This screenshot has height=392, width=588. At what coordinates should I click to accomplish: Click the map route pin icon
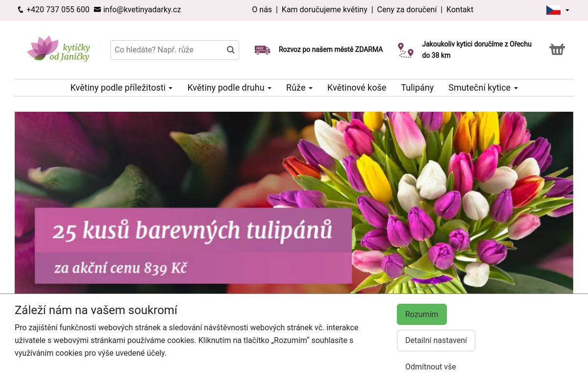[x=405, y=50]
